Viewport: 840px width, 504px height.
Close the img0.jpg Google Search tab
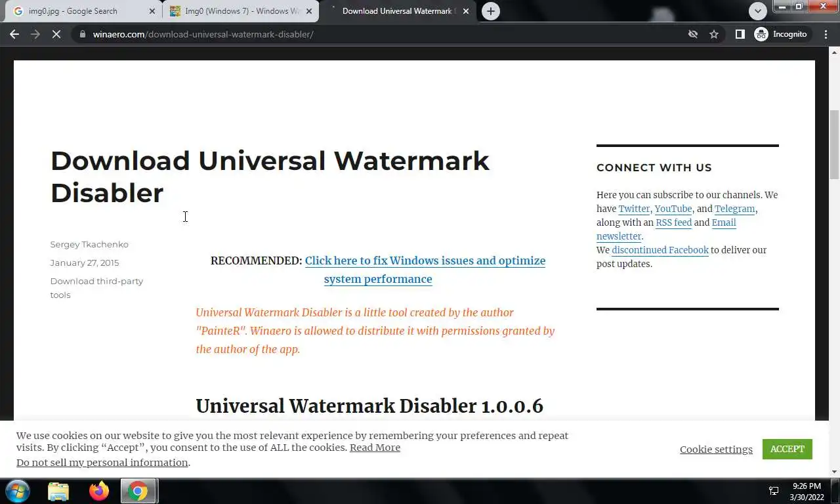point(152,11)
